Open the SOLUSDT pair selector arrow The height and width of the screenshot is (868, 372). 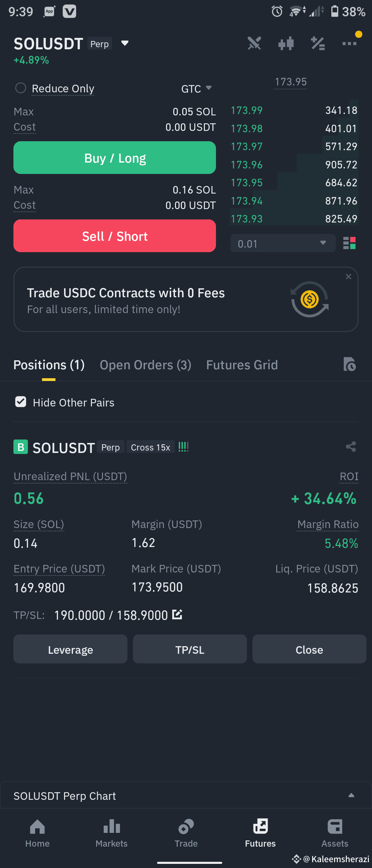pos(125,43)
